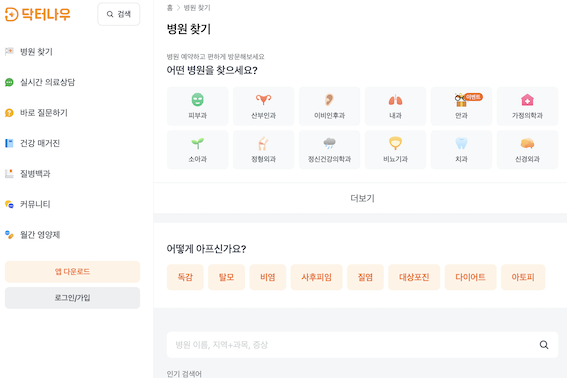Screen dimensions: 567x378
Task: Click the 질병백과 icon in sidebar
Action: [x=9, y=174]
